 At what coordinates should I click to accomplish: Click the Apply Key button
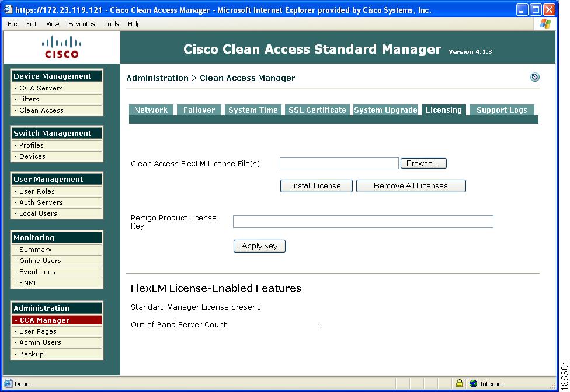point(259,246)
